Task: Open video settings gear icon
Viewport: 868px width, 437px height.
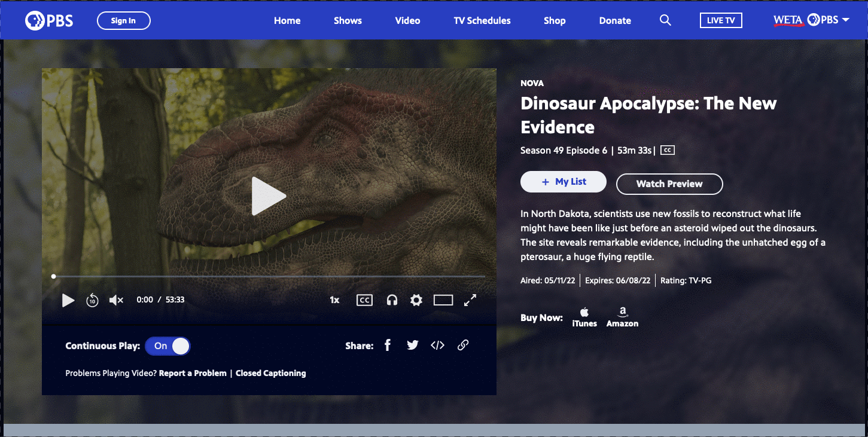Action: pyautogui.click(x=416, y=300)
